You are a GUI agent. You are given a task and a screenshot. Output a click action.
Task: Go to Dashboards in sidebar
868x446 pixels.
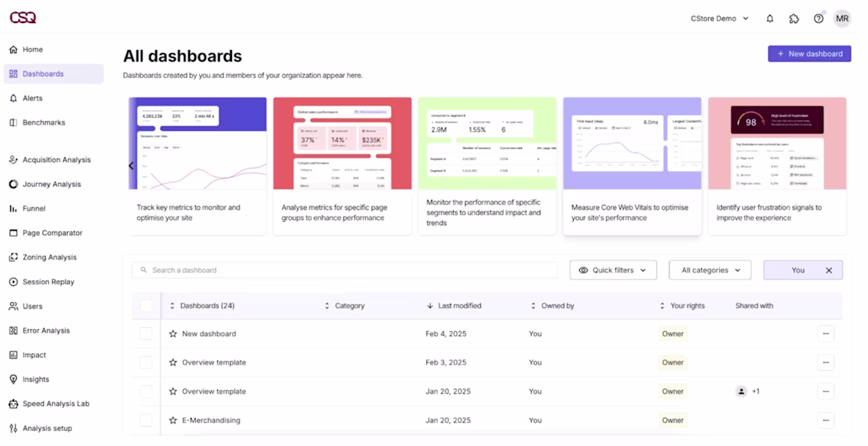[54, 74]
